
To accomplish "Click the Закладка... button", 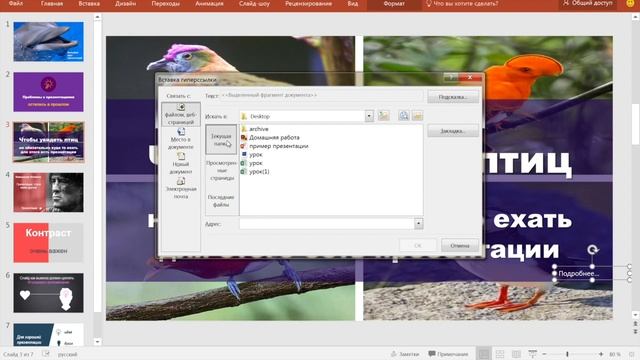I will click(x=453, y=131).
